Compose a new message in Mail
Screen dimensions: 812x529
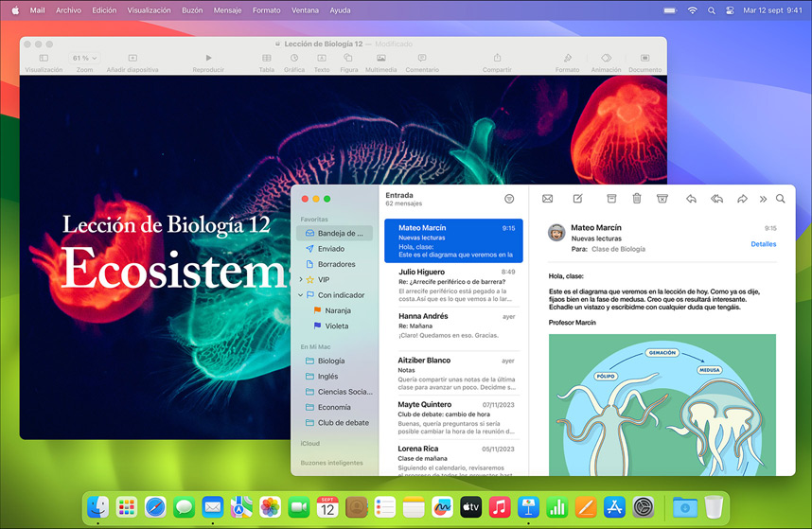coord(577,199)
